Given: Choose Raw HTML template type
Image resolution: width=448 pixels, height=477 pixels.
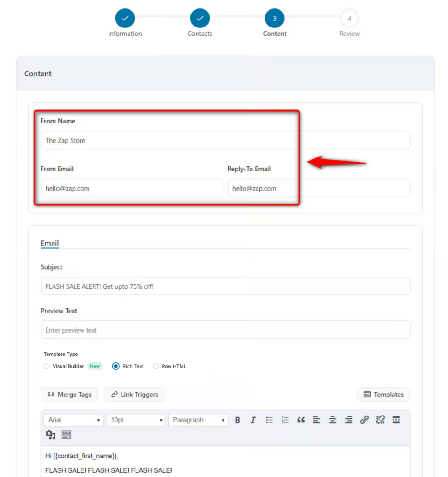Looking at the screenshot, I should (156, 366).
